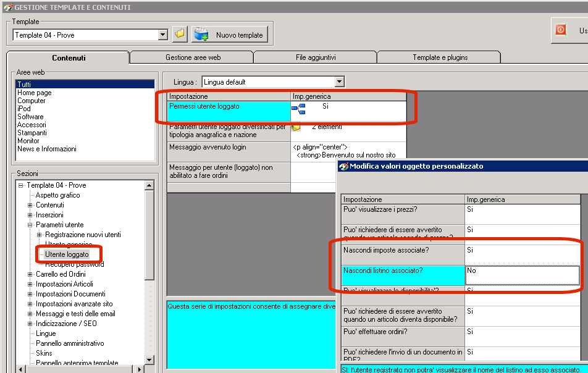Open the Template 04 - Prove dropdown
Image resolution: width=588 pixels, height=373 pixels.
(163, 35)
